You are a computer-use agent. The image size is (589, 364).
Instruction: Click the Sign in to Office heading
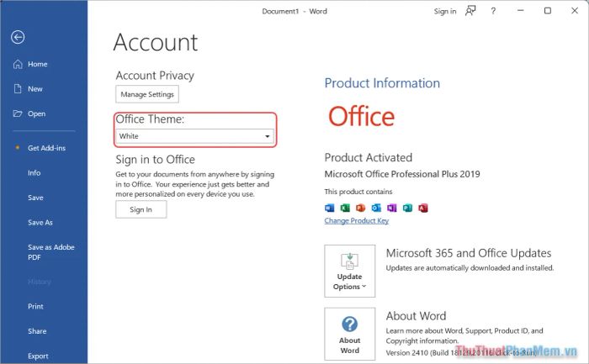[155, 160]
